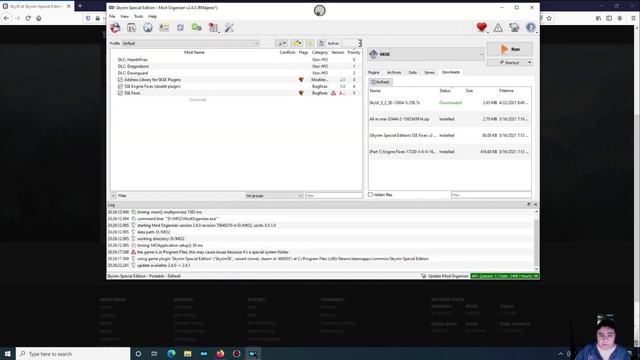This screenshot has width=640, height=360.
Task: Click the Update Mod Organizer toolbar icon
Action: click(x=514, y=27)
